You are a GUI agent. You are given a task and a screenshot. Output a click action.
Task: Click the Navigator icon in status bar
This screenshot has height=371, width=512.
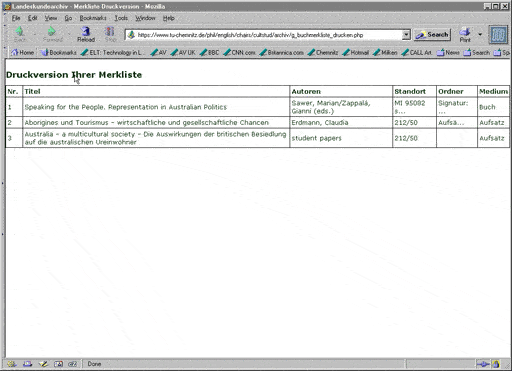pos(12,364)
